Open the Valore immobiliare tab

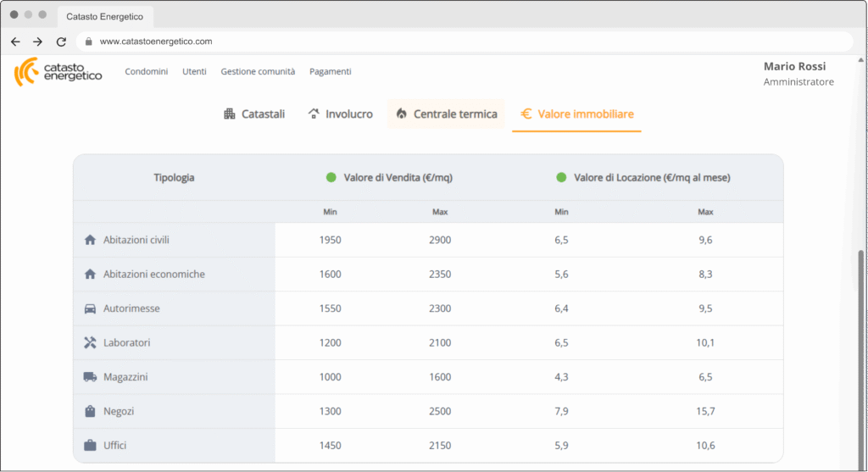pyautogui.click(x=576, y=114)
